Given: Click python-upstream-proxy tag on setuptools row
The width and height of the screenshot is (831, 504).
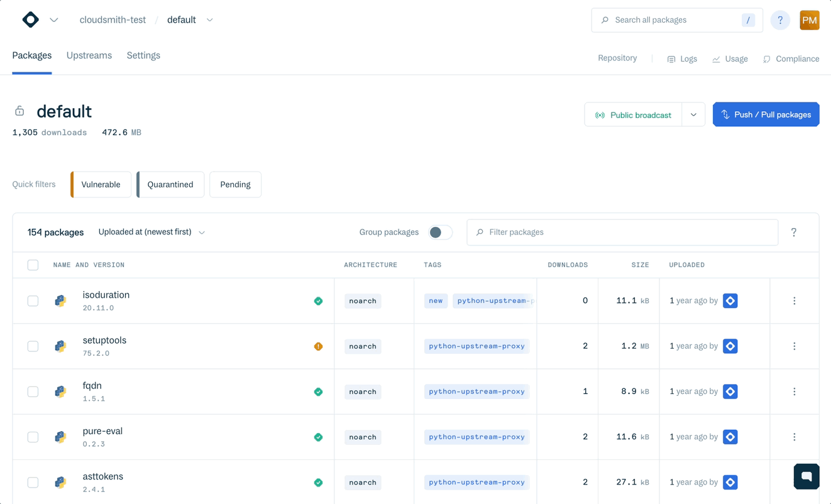Looking at the screenshot, I should pyautogui.click(x=476, y=346).
